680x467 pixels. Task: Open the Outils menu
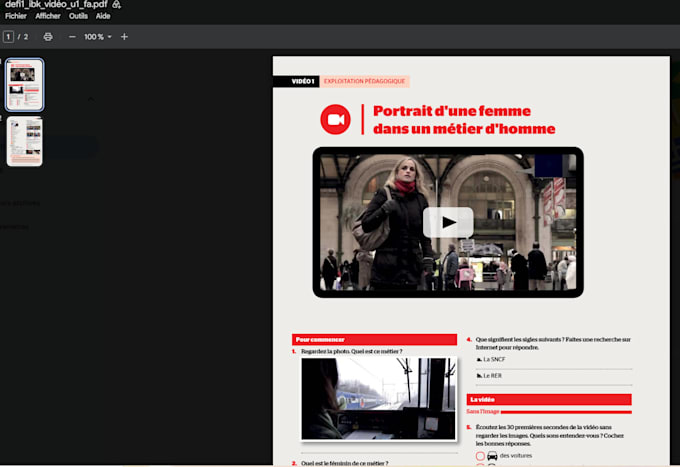point(78,16)
